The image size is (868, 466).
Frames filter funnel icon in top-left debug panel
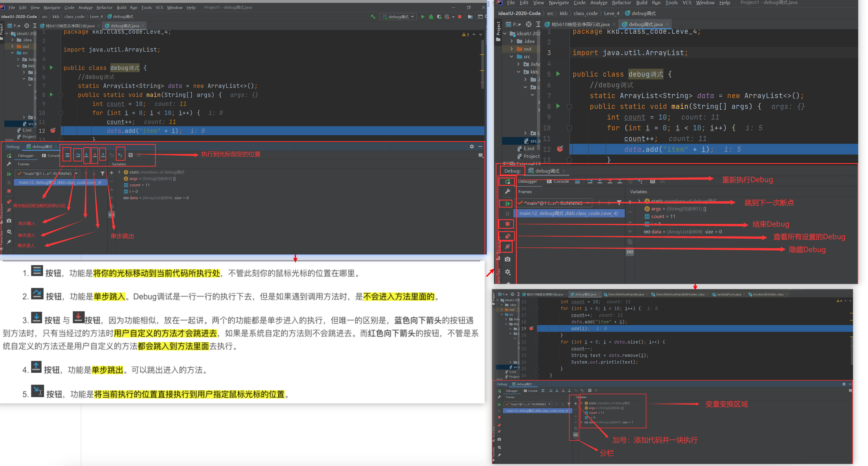coord(102,174)
